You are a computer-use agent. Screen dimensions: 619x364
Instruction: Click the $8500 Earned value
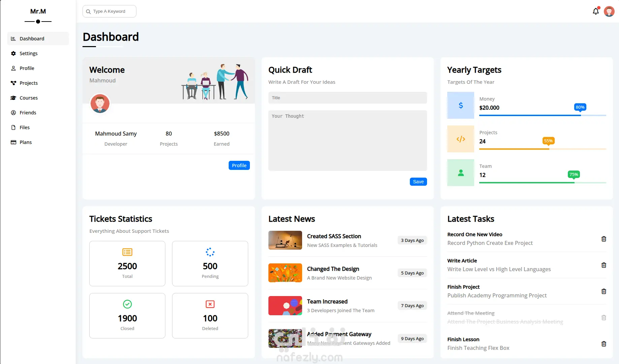tap(222, 134)
